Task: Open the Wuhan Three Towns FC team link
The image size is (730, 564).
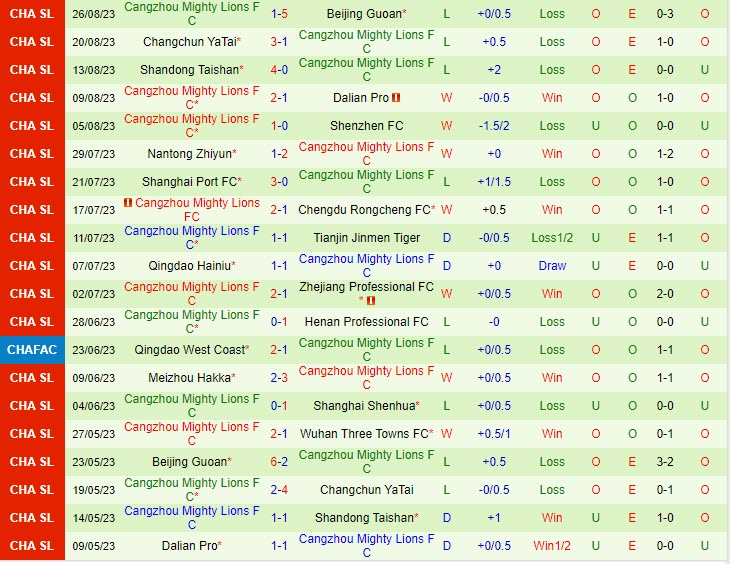Action: pyautogui.click(x=364, y=434)
